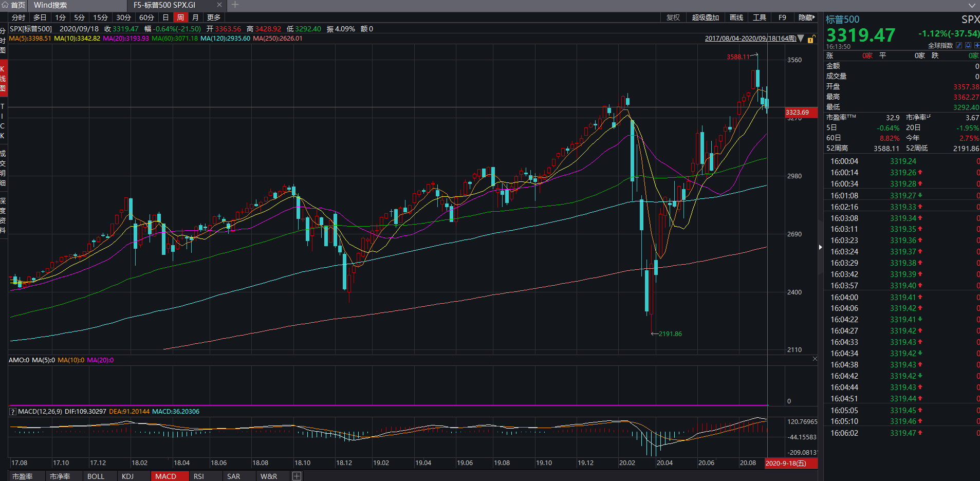Click the plus icon to add an indicator tab
This screenshot has width=980, height=481.
(x=297, y=476)
